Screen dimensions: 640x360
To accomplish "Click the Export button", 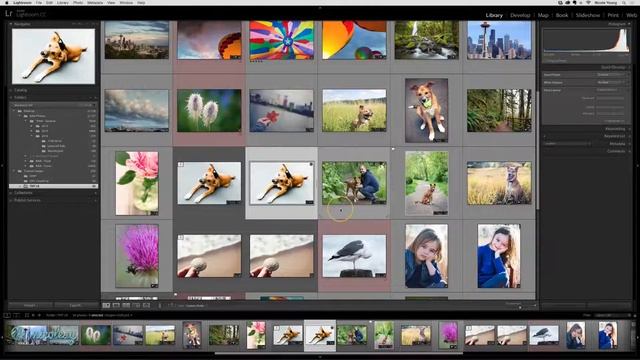I will 76,305.
